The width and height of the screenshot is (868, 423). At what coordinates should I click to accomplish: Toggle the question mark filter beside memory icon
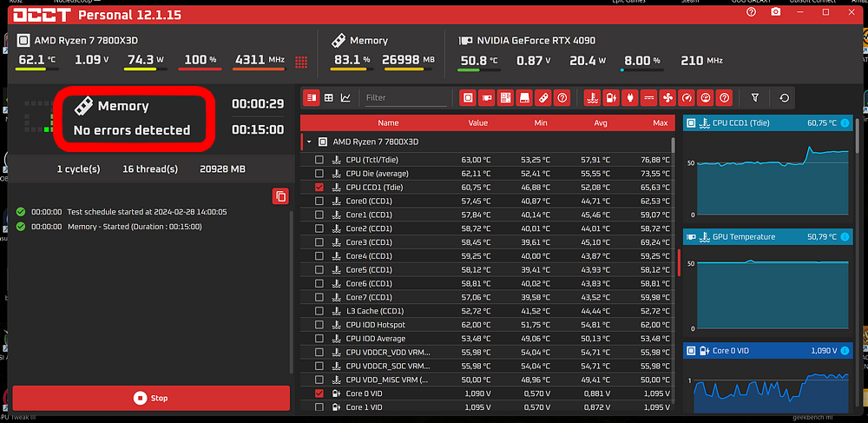tap(562, 98)
